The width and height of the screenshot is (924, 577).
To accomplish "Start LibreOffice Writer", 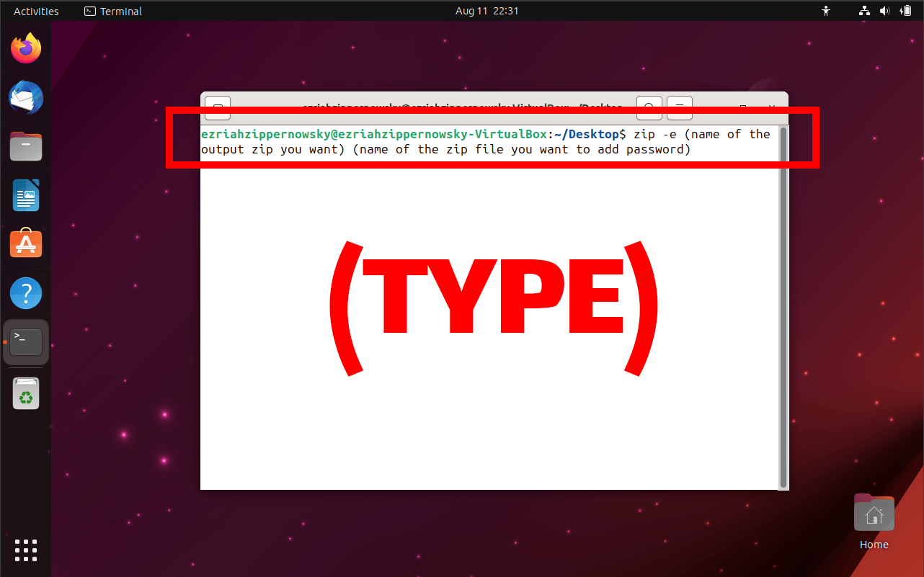I will coord(25,194).
